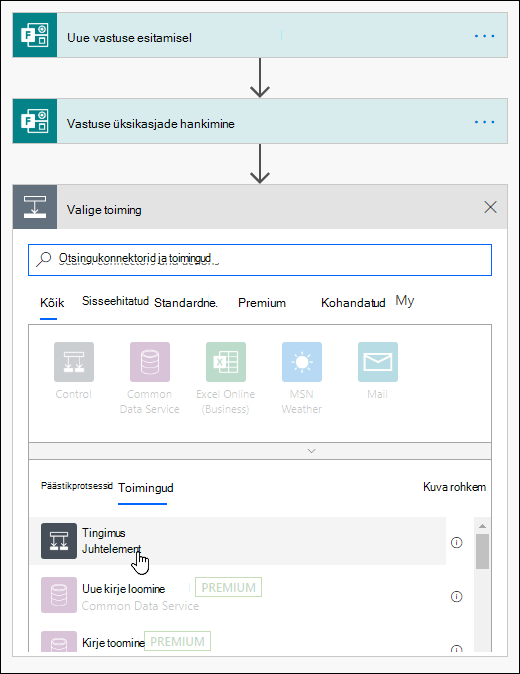
Task: Switch to the Päästikprotsessid tab
Action: 76,486
